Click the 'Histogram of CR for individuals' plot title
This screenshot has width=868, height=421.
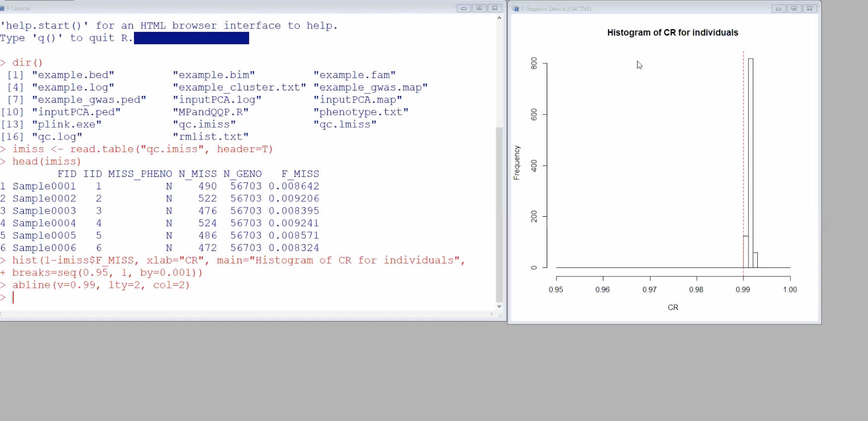point(672,33)
